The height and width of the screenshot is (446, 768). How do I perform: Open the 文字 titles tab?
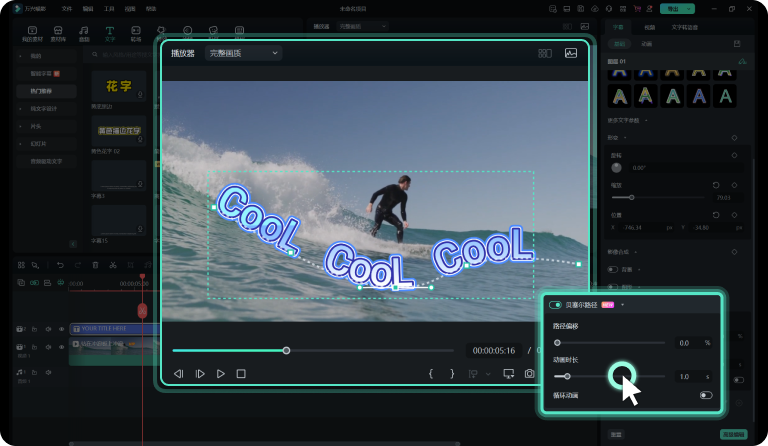coord(110,34)
